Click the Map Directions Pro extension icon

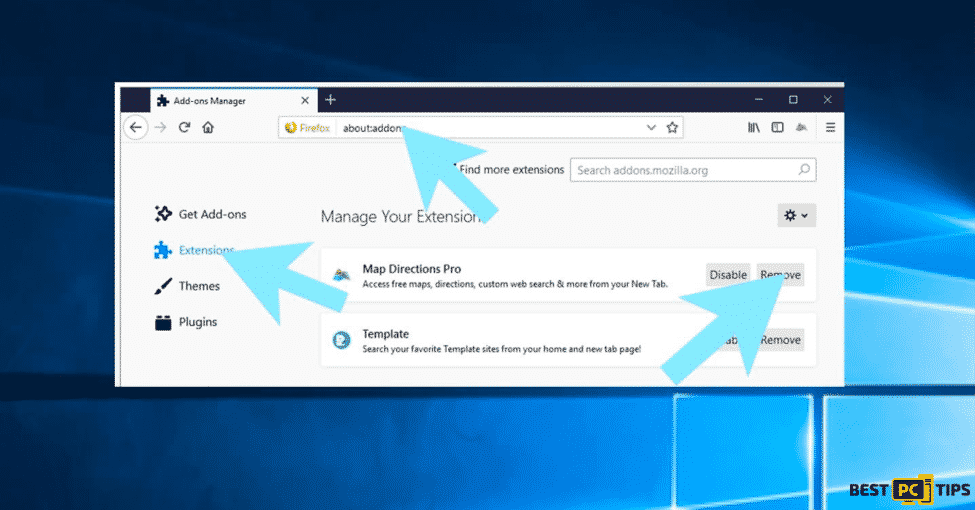(341, 275)
